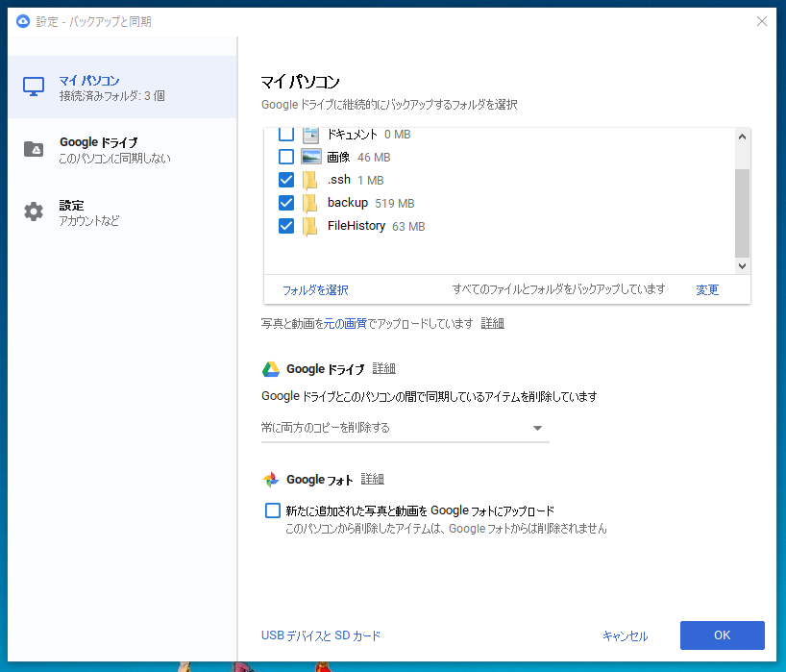Click the 元の画質 link

345,323
